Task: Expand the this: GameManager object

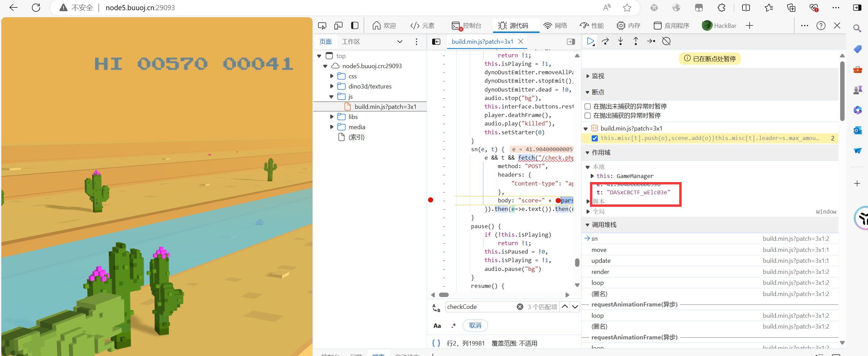Action: [x=592, y=176]
